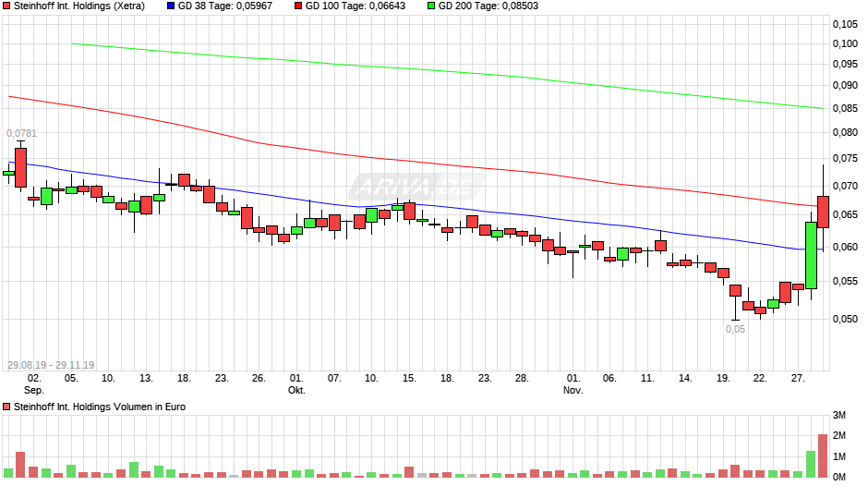This screenshot has height=486, width=868.
Task: Click the red Steinhoff Int. Holdings legend swatch
Action: click(6, 6)
